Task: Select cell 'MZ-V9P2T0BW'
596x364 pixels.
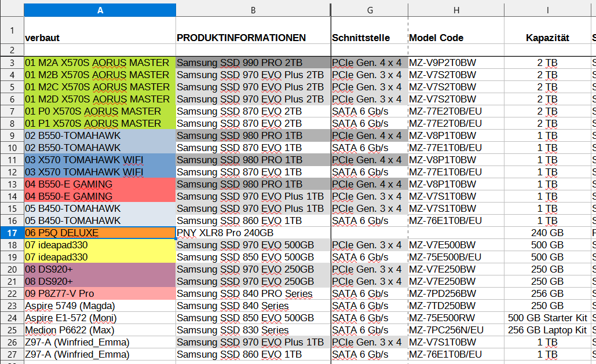Action: tap(456, 62)
